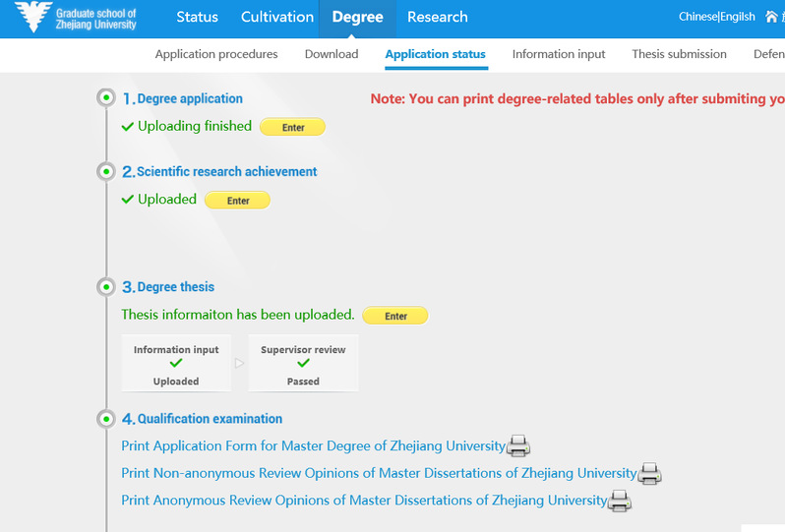785x532 pixels.
Task: Click Enter button beside Thesis information uploaded
Action: (x=395, y=316)
